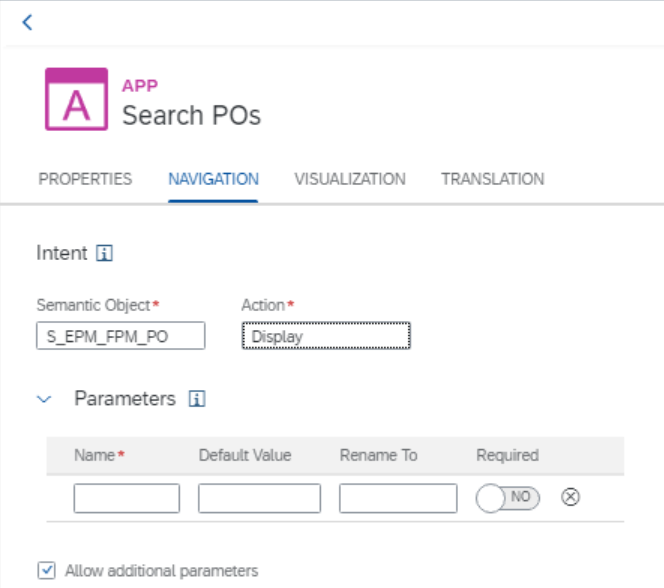Switch to the Translation tab
The height and width of the screenshot is (588, 664).
click(x=492, y=179)
